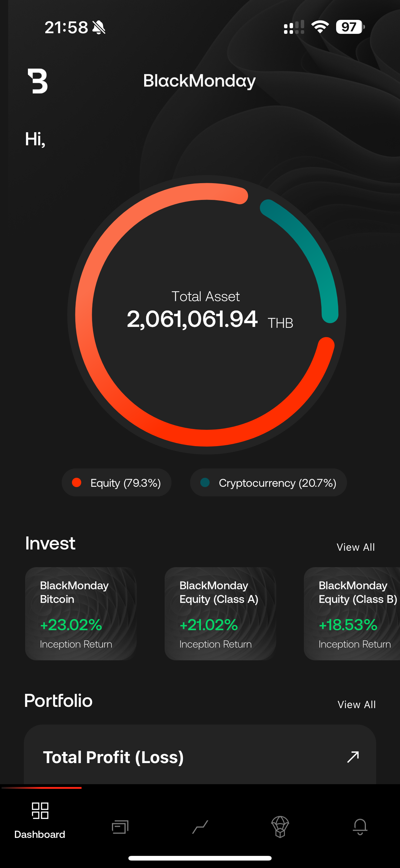Tap the Wi-Fi status icon
Viewport: 400px width, 868px height.
click(x=320, y=27)
